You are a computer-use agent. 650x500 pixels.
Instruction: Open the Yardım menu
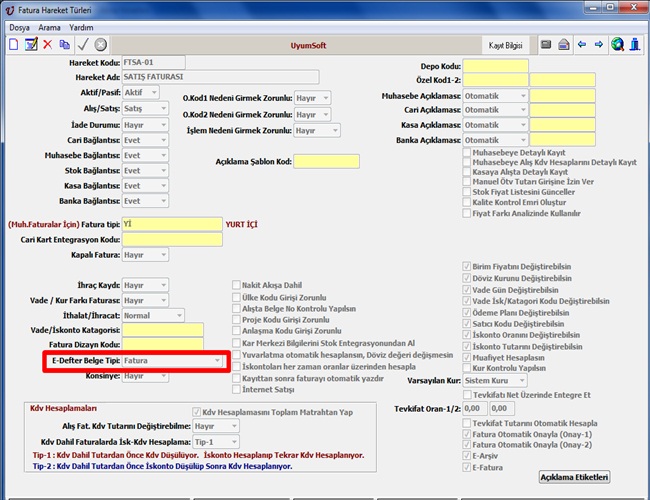pos(81,28)
